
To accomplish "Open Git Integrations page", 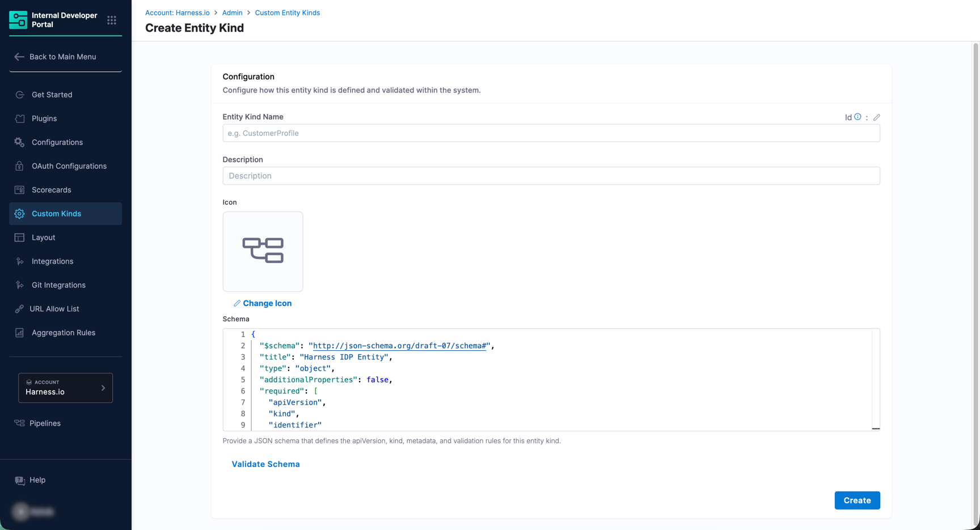I will click(x=58, y=285).
